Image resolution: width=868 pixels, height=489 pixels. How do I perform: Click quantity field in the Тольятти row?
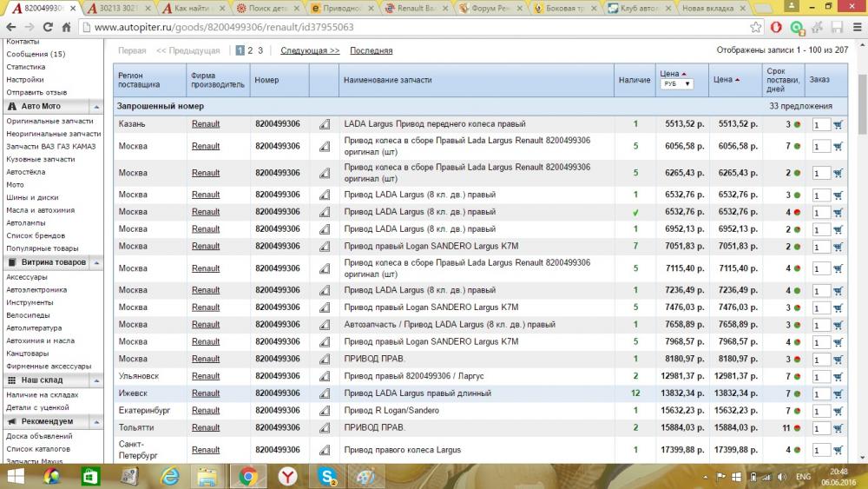[821, 429]
